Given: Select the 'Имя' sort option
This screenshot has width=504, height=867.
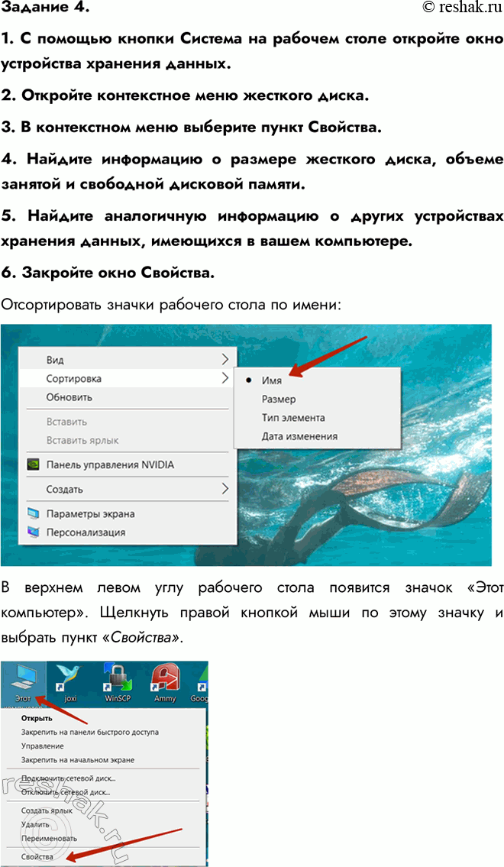Looking at the screenshot, I should [272, 380].
